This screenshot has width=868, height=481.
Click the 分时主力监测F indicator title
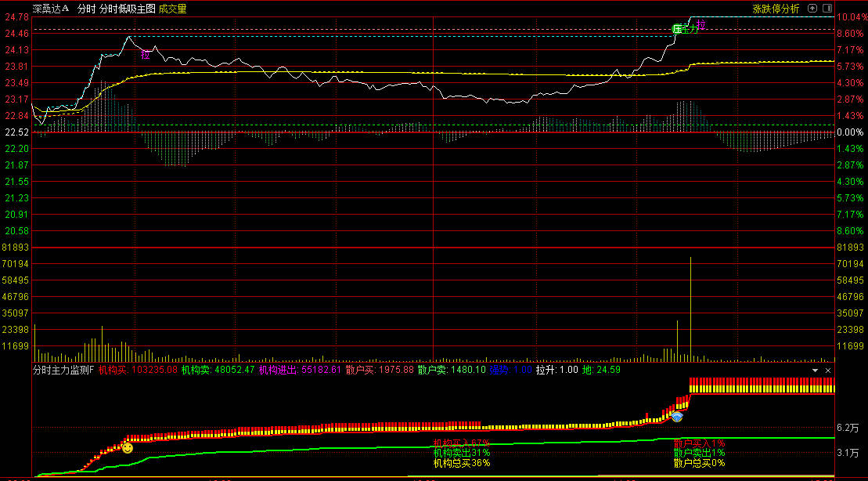point(63,370)
